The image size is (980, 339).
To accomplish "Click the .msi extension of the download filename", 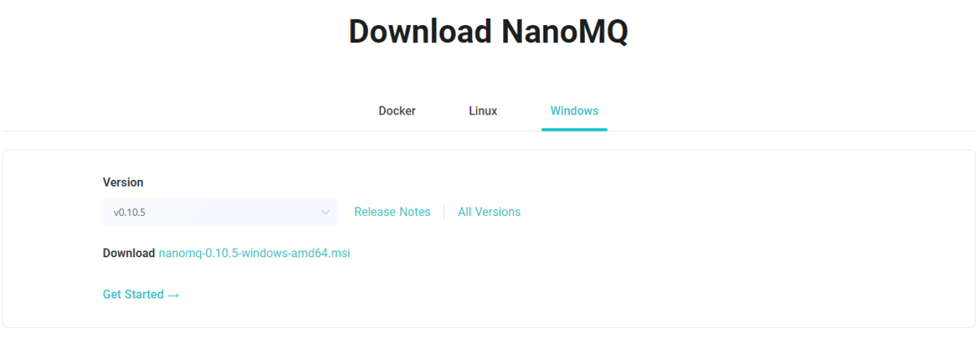I will pos(340,253).
